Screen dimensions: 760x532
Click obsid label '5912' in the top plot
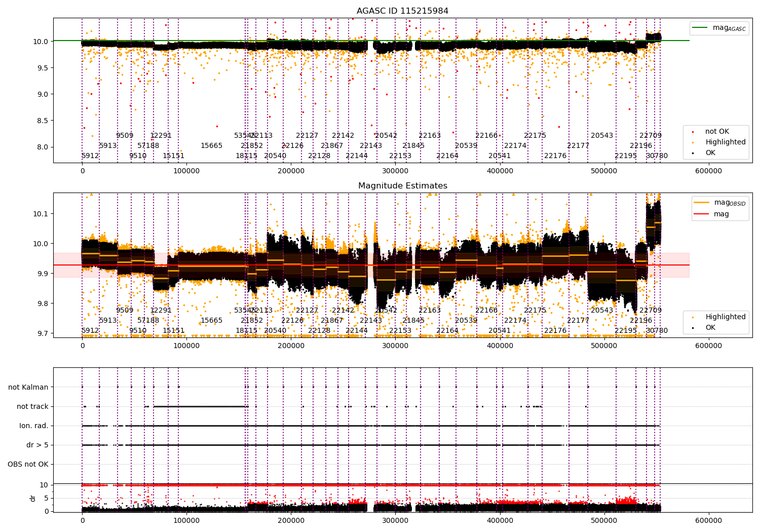click(90, 156)
